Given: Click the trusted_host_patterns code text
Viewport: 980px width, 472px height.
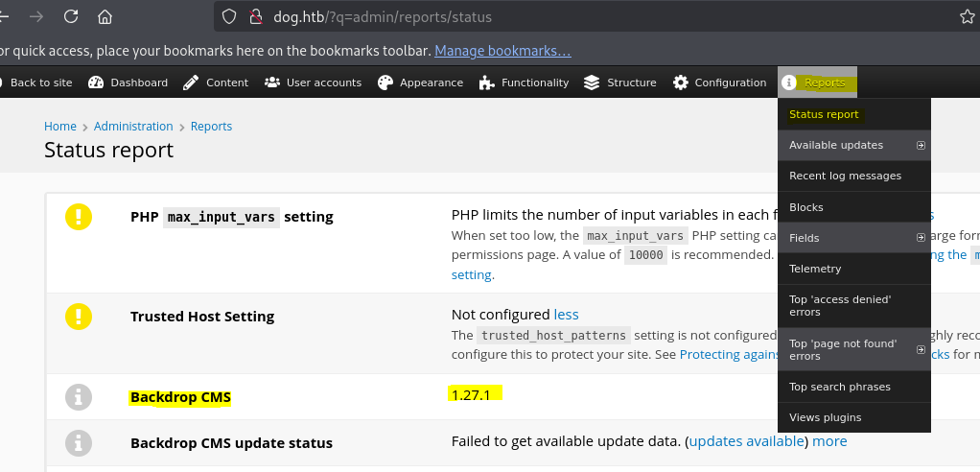Looking at the screenshot, I should 553,336.
